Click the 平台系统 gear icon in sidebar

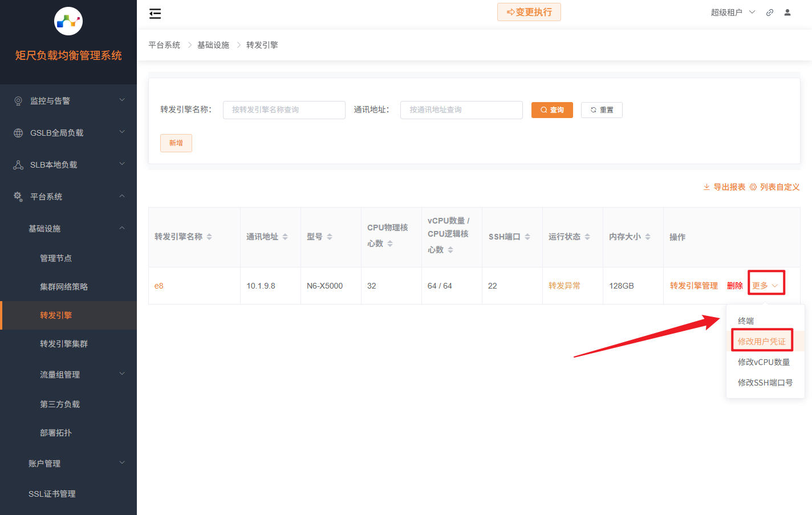(x=17, y=196)
